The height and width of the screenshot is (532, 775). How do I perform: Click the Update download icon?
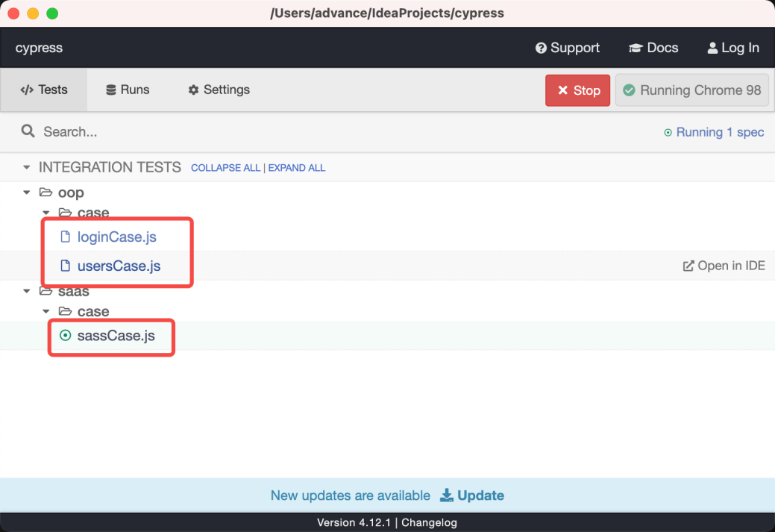pyautogui.click(x=446, y=495)
